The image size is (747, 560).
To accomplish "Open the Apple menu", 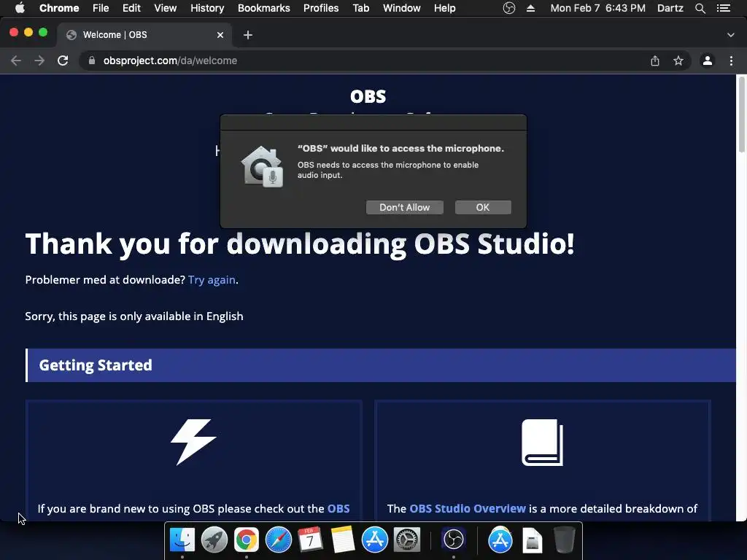I will coord(20,8).
